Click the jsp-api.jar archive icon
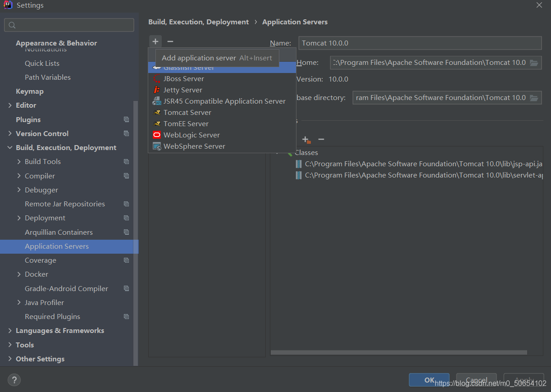551x392 pixels. [x=299, y=164]
